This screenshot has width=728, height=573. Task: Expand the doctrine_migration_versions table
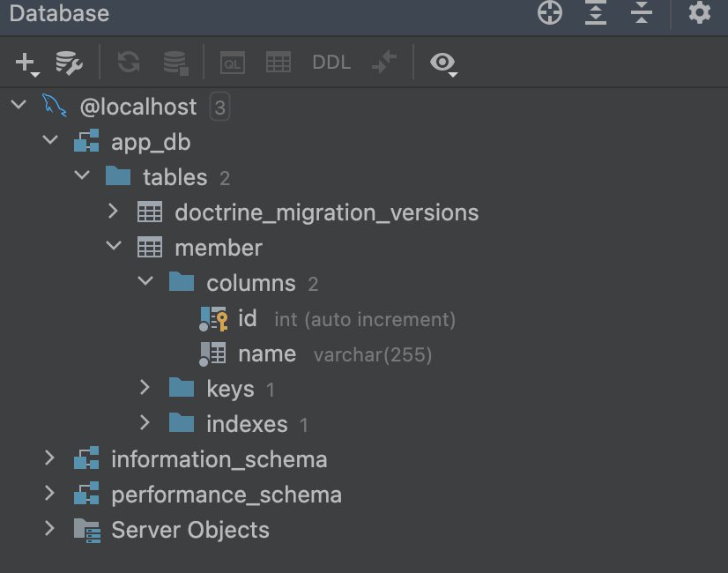[x=113, y=212]
